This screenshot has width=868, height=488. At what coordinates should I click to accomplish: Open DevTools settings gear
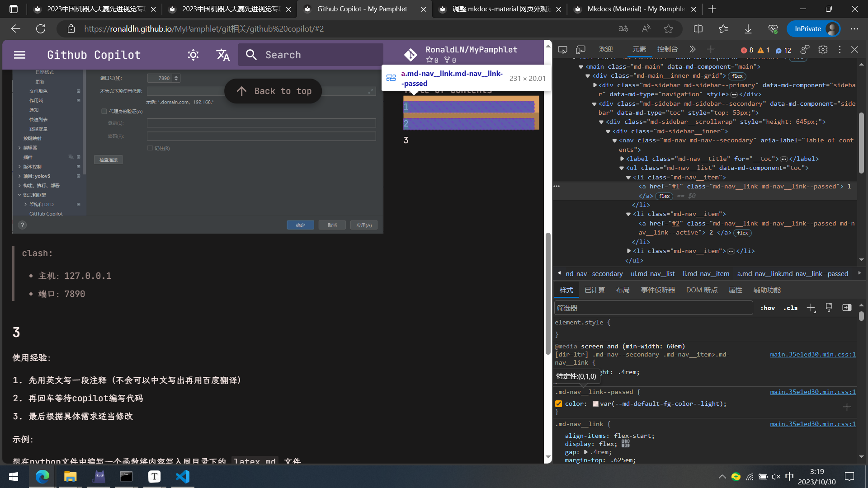click(x=823, y=50)
